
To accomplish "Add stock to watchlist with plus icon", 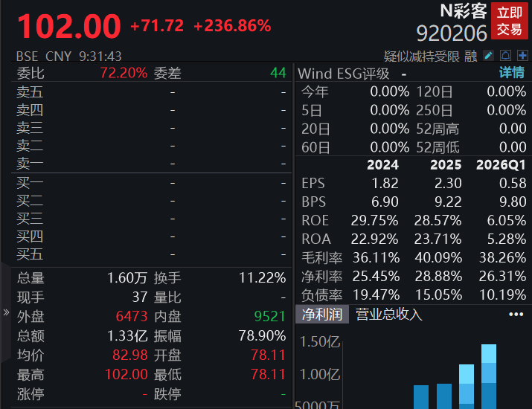I will (x=522, y=55).
